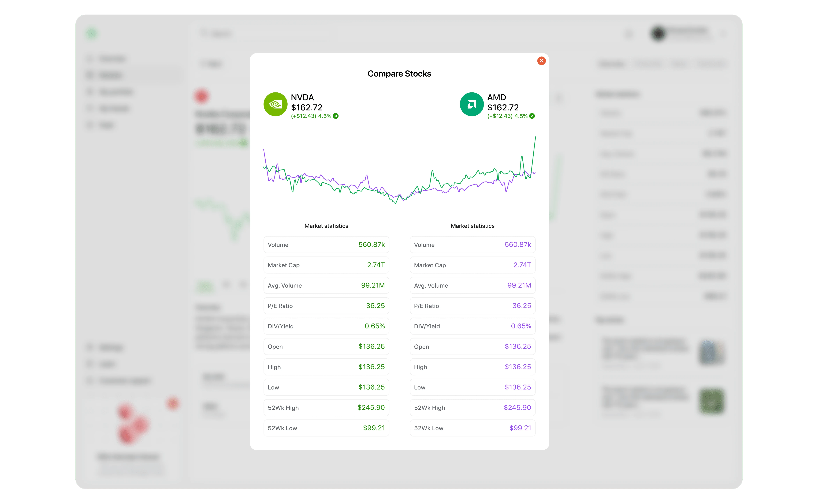This screenshot has height=504, width=818.
Task: Click NVDA Open row $136.25
Action: point(326,346)
